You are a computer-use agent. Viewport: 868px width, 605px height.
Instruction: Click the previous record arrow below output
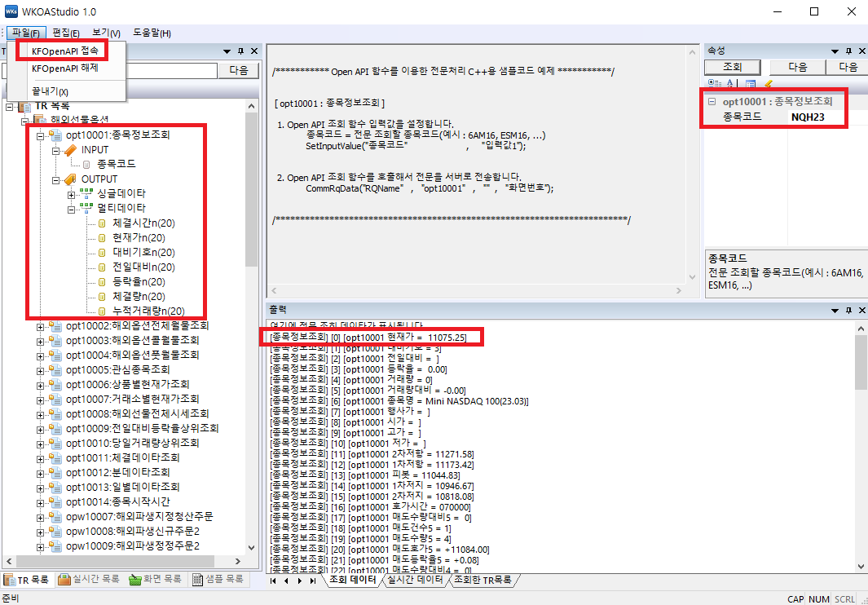point(286,581)
